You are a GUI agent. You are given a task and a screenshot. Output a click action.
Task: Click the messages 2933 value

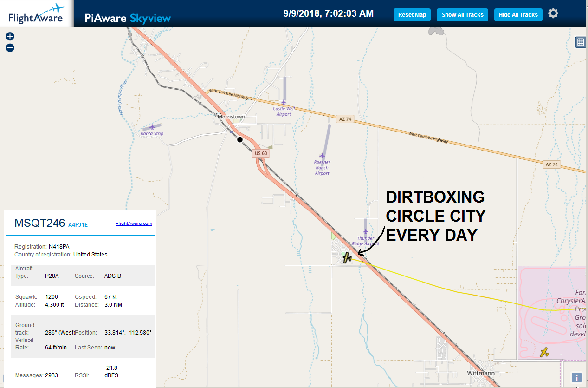tap(52, 375)
